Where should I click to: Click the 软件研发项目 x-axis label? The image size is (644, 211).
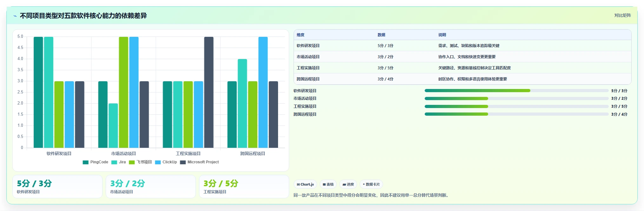click(59, 153)
